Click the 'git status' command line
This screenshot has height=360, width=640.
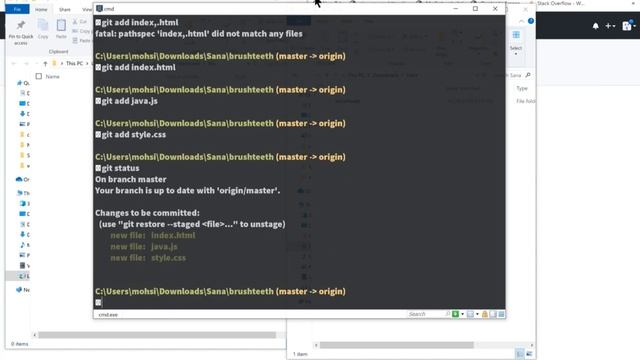[117, 168]
